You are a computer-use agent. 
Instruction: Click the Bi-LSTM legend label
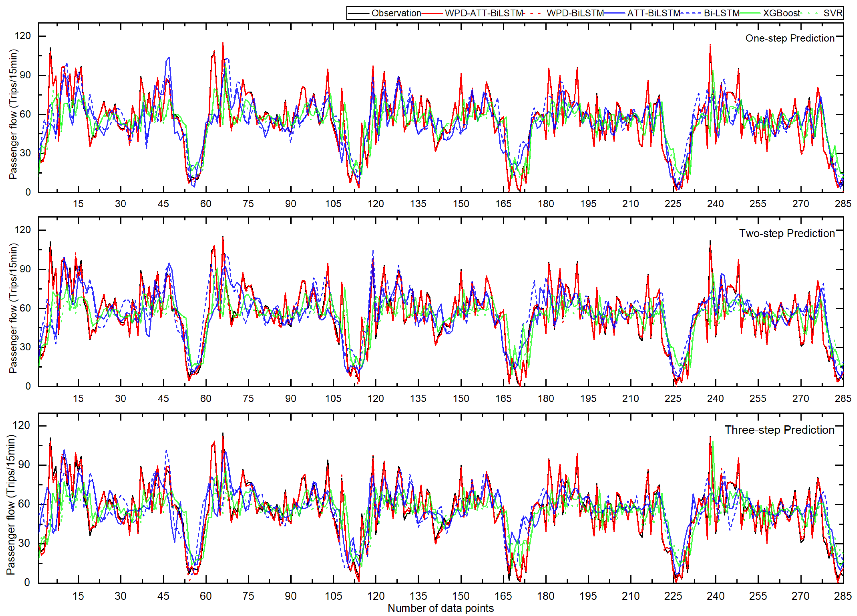coord(721,13)
